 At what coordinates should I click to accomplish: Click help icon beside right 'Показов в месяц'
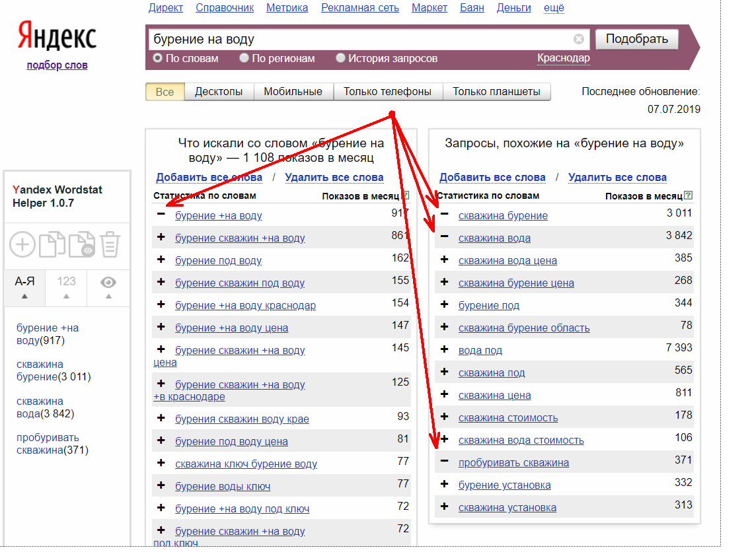(x=688, y=195)
